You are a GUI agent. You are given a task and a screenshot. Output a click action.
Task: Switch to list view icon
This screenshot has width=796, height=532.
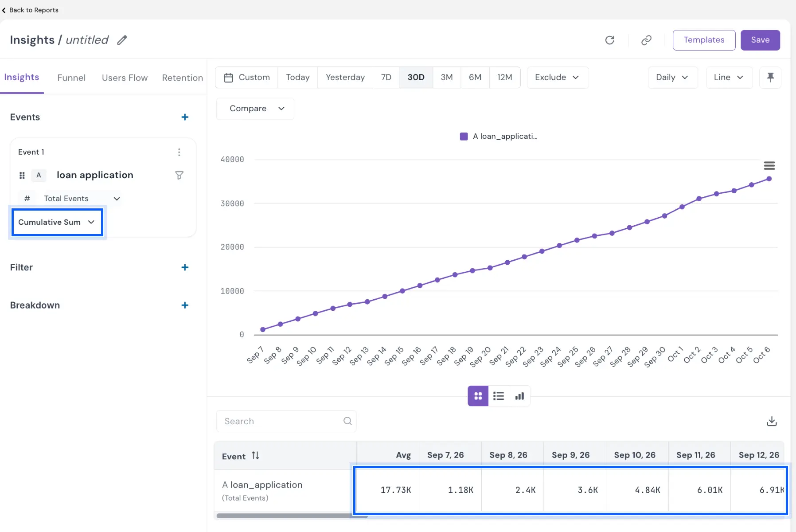[499, 396]
